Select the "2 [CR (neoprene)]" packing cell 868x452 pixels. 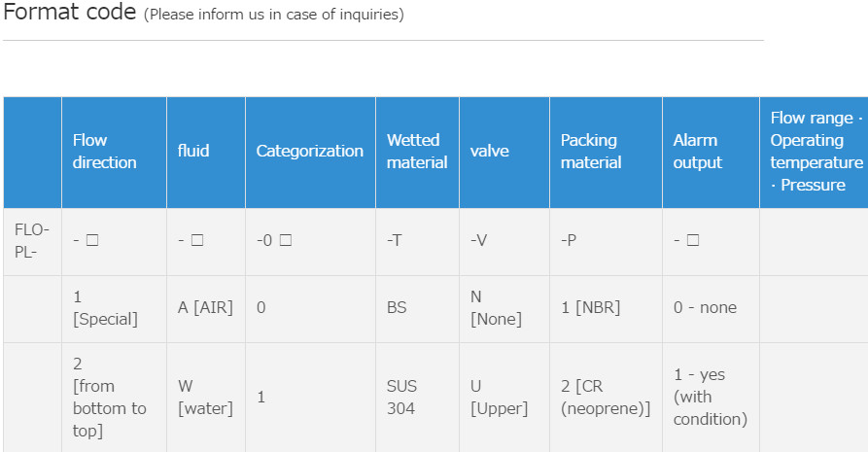click(606, 397)
